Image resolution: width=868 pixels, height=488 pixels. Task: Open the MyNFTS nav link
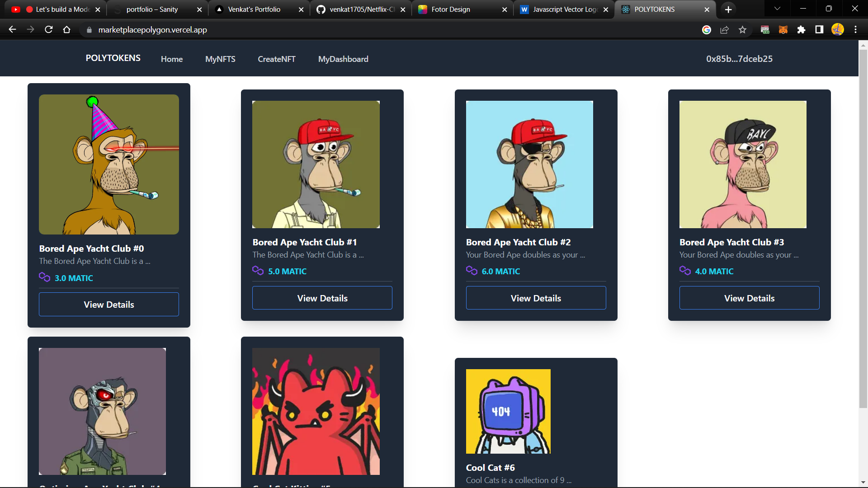tap(220, 59)
